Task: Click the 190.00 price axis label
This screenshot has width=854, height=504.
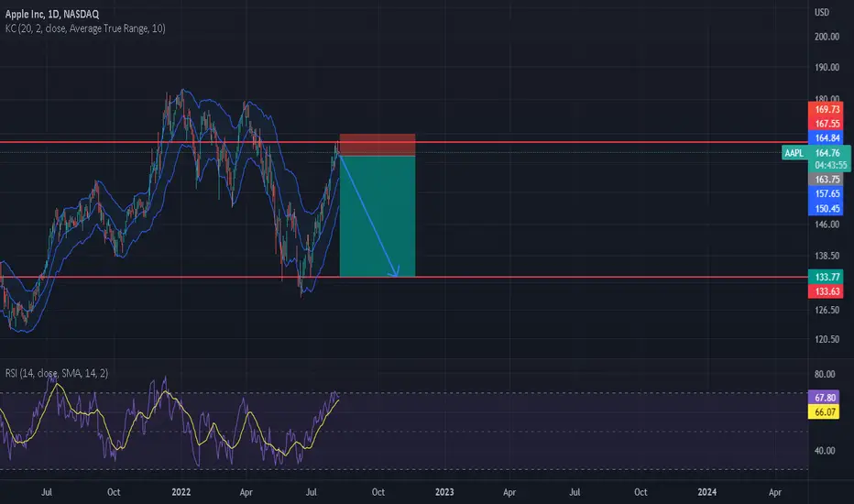Action: pyautogui.click(x=827, y=67)
